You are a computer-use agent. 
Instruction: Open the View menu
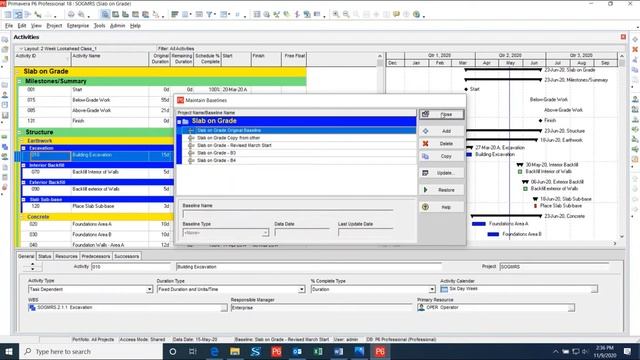point(36,26)
